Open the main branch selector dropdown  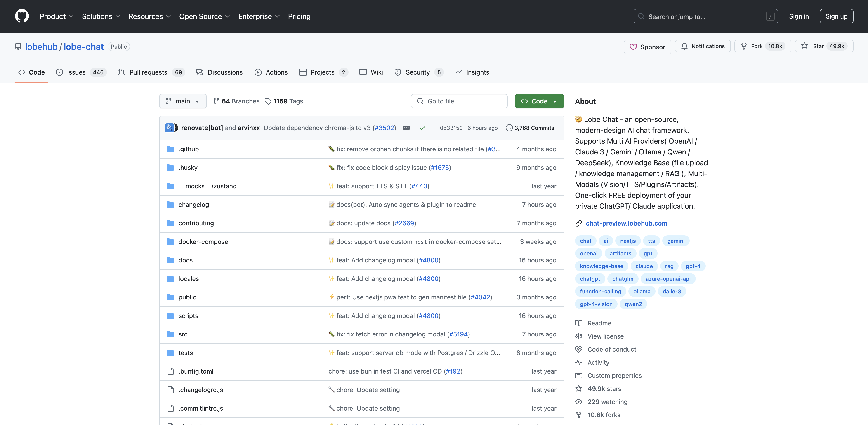point(183,101)
